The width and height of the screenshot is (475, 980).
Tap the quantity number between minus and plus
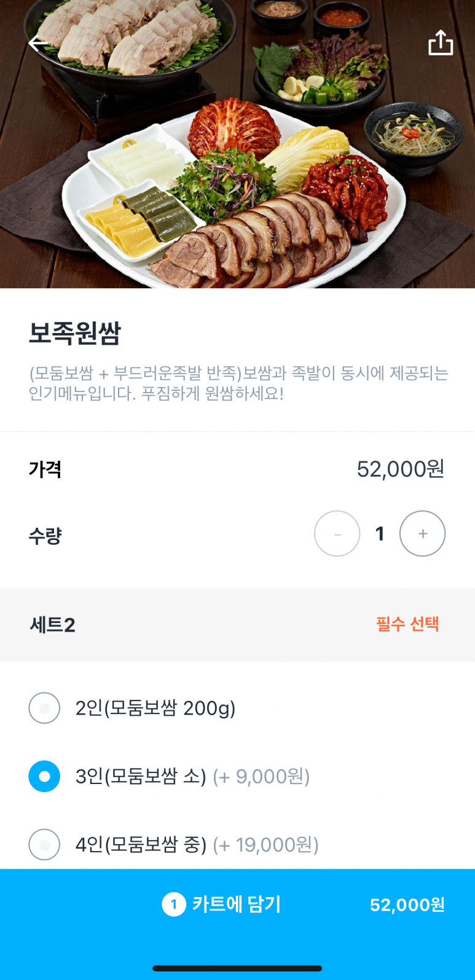tap(380, 533)
